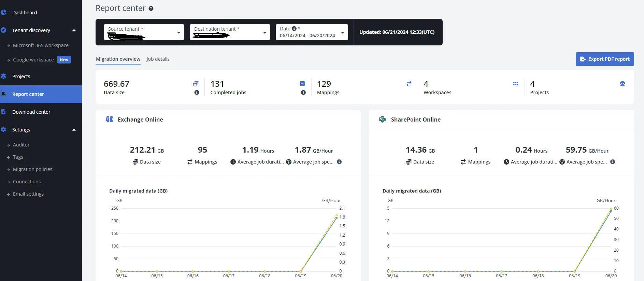
Task: Open the Source tenant dropdown
Action: (178, 32)
